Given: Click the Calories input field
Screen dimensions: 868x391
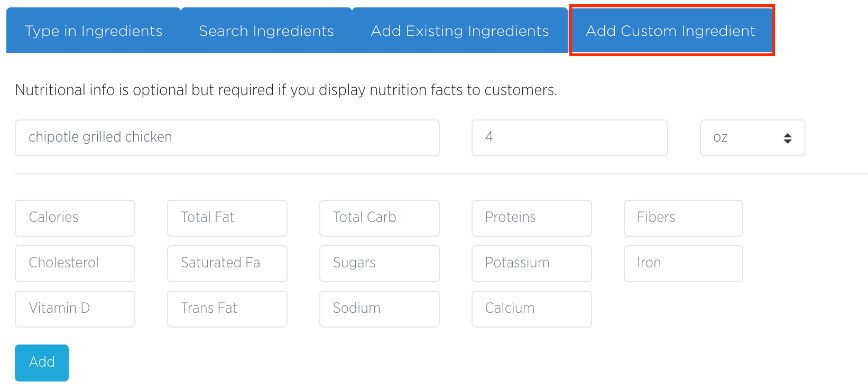Looking at the screenshot, I should tap(75, 218).
